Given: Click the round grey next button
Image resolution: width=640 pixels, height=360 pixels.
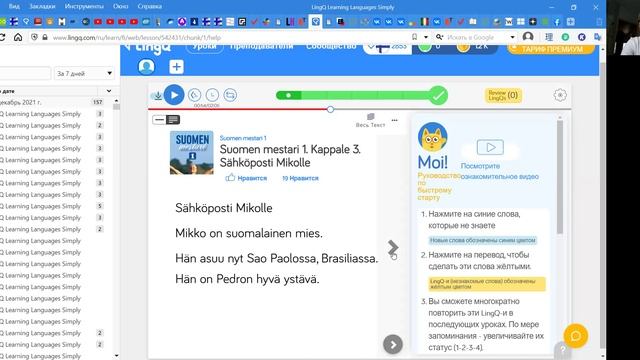Looking at the screenshot, I should pos(393,344).
